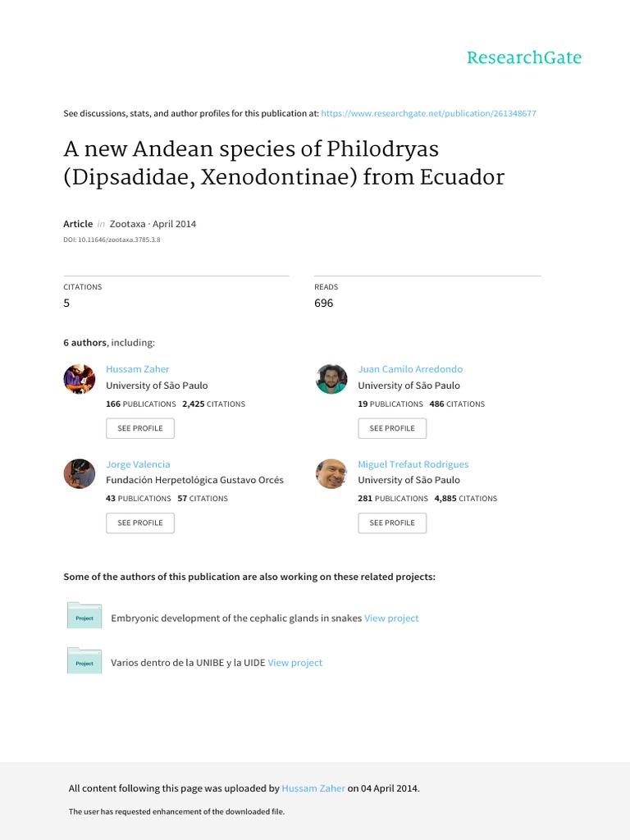Viewport: 630px width, 840px height.
Task: Click Hussam Zaher's profile photo
Action: pos(80,379)
